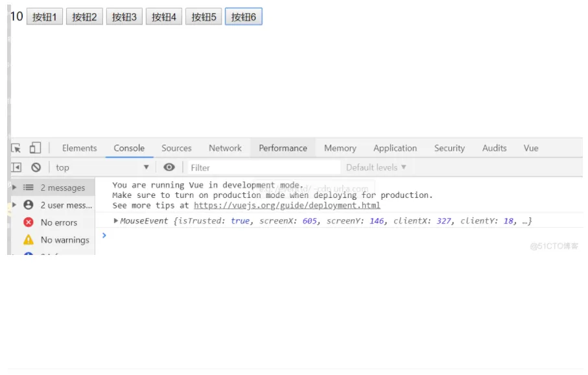Click the 按钮5 button

coord(204,17)
